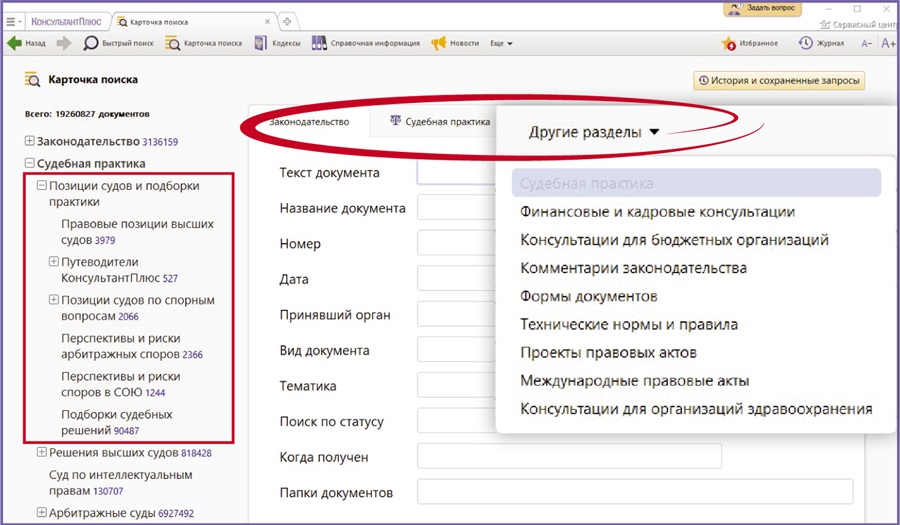Choose Финансовые и кадровые консультации
The width and height of the screenshot is (900, 525).
pos(657,212)
